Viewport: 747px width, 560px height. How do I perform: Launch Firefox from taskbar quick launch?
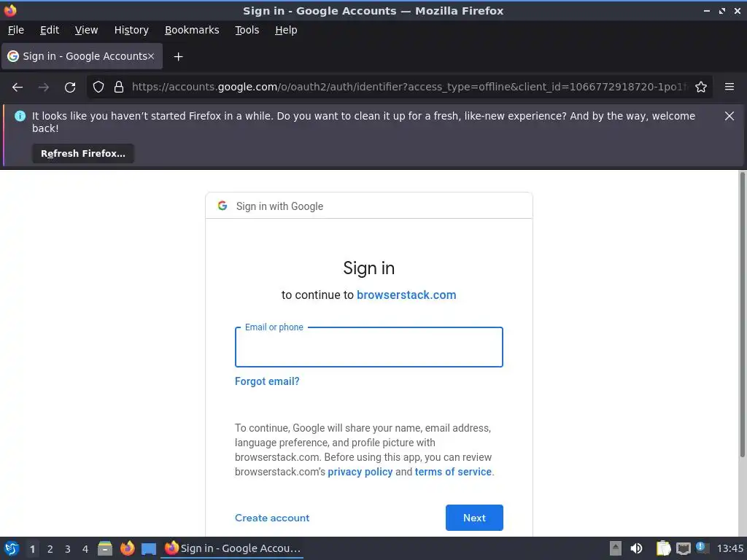click(x=127, y=548)
